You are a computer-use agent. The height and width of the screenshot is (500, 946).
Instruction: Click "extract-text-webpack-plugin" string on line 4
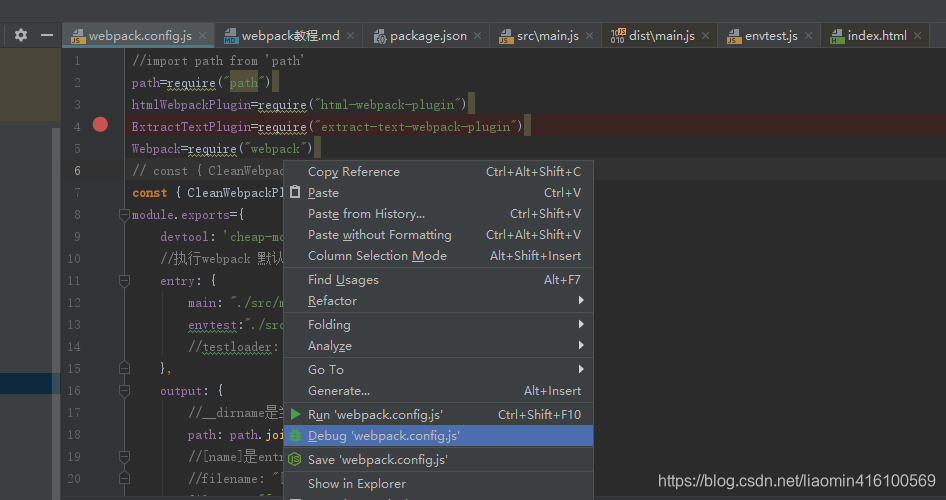pyautogui.click(x=415, y=127)
